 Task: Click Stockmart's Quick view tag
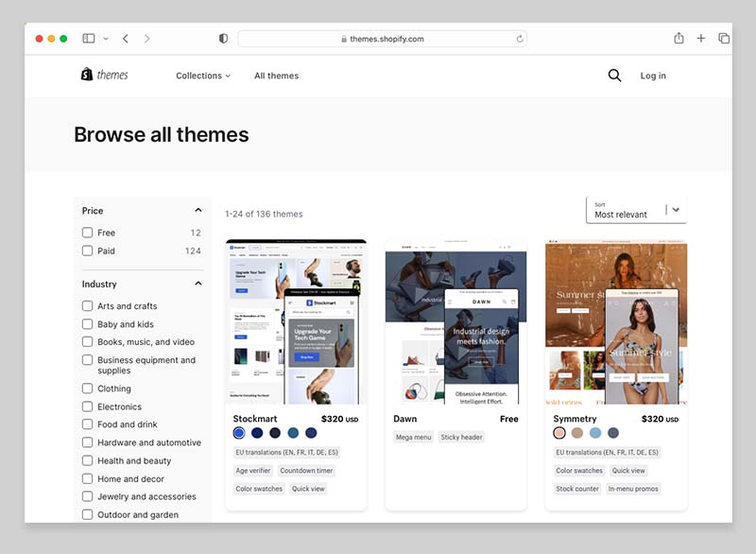[308, 489]
